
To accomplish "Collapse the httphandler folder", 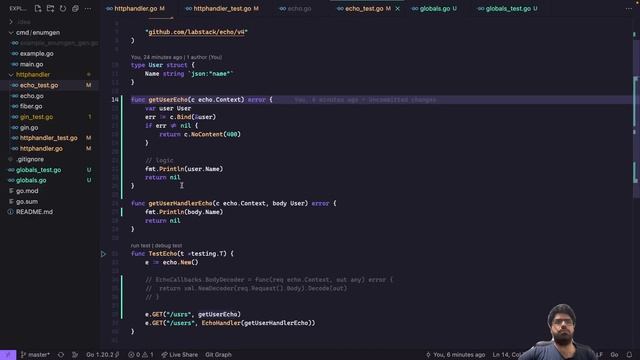I will [x=33, y=75].
